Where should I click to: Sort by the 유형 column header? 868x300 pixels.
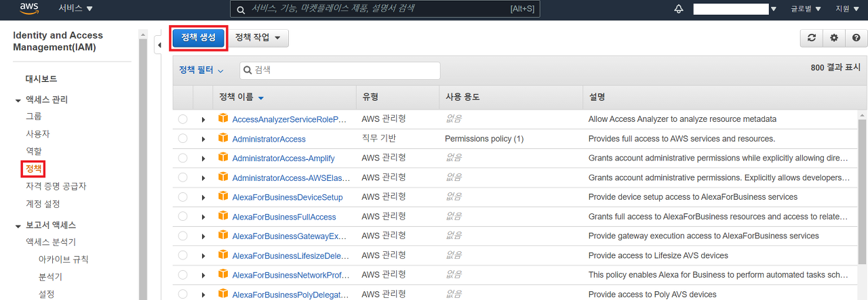coord(370,97)
